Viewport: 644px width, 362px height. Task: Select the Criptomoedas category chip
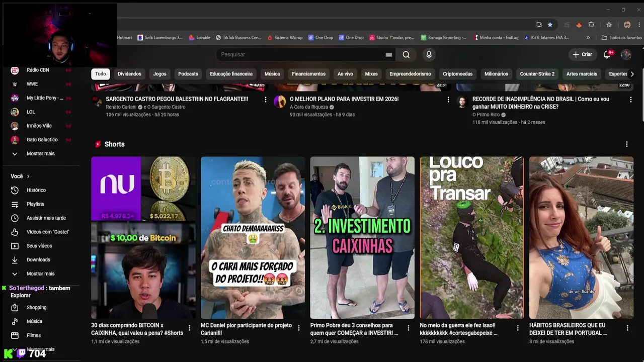coord(458,74)
